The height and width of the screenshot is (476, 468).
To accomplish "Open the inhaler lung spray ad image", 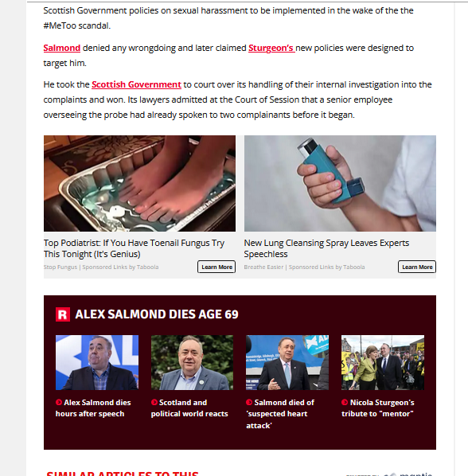I will point(340,183).
